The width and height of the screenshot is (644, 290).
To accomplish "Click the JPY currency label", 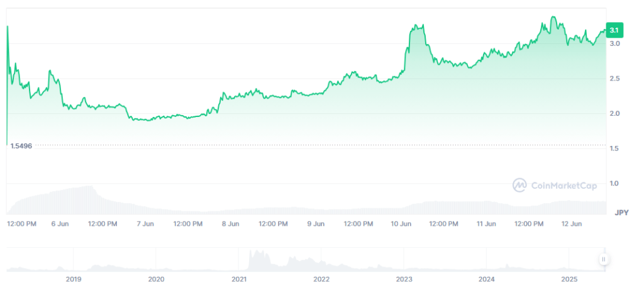I will pyautogui.click(x=621, y=211).
